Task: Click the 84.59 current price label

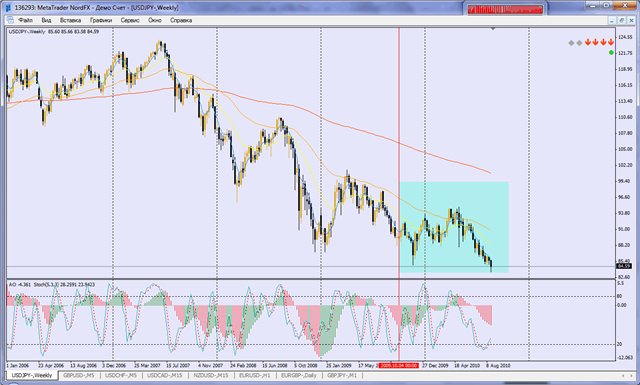Action: 624,266
